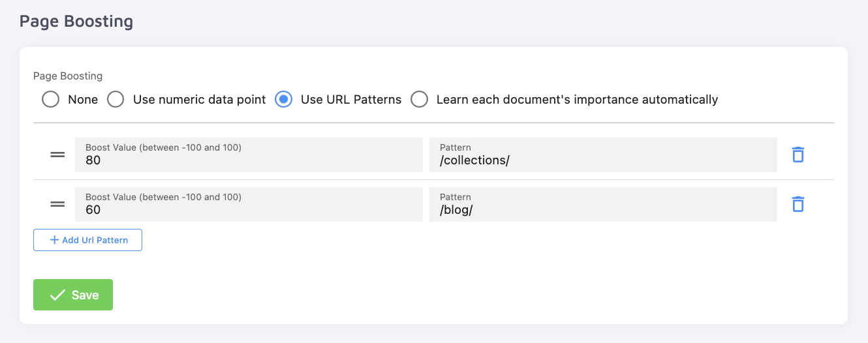Select Use URL Patterns radio button
Screen dimensions: 868x343
click(283, 99)
